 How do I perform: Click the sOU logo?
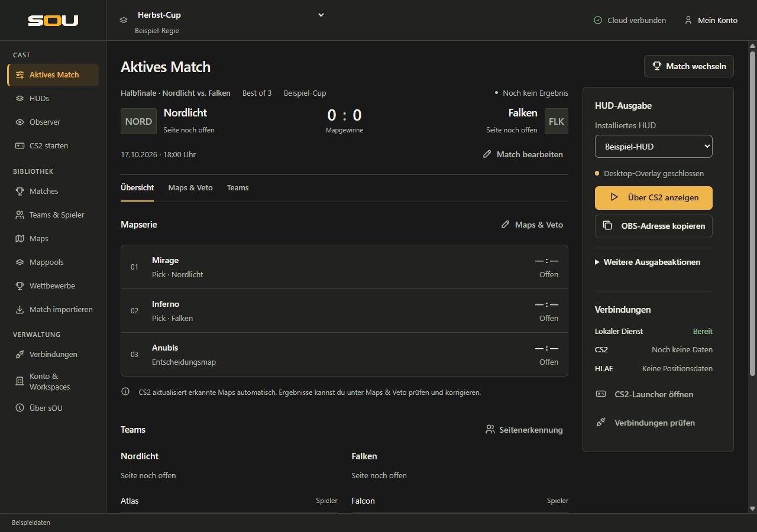click(53, 21)
